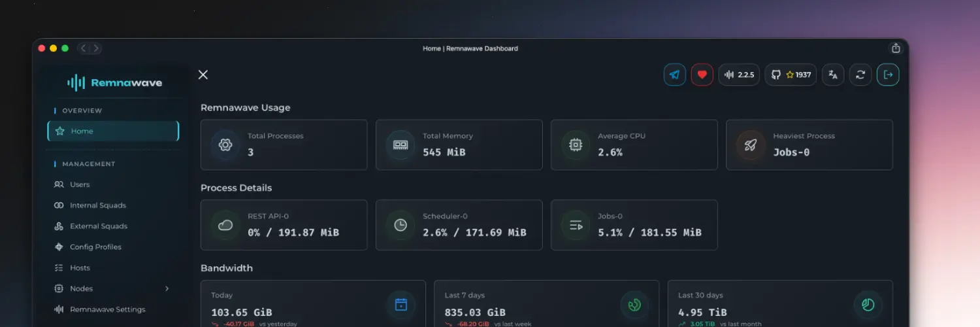Click the red heart support icon
The height and width of the screenshot is (327, 980).
coord(702,75)
